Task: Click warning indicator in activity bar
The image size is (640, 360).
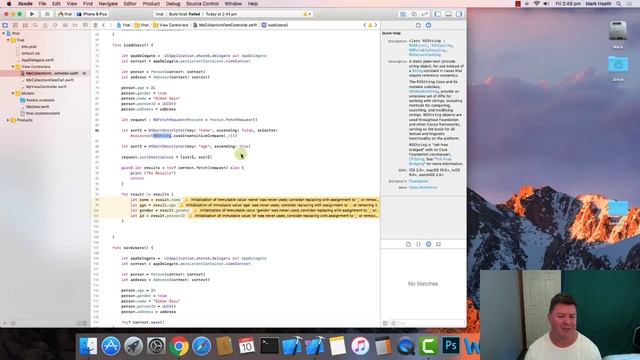Action: click(x=306, y=14)
